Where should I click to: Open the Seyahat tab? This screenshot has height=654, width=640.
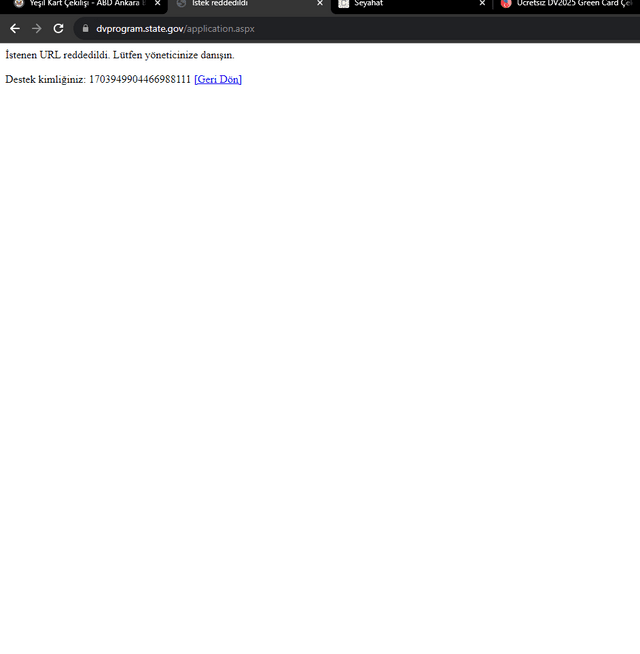[368, 3]
